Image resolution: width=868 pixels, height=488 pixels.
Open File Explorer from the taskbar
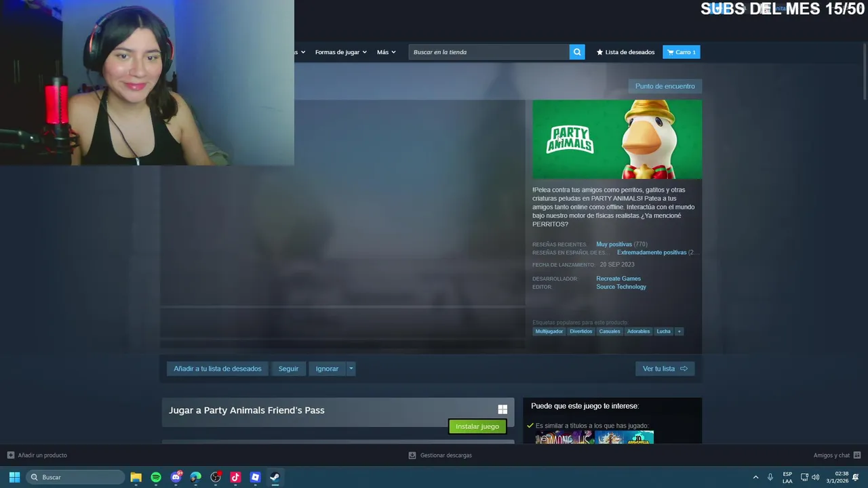pos(136,477)
